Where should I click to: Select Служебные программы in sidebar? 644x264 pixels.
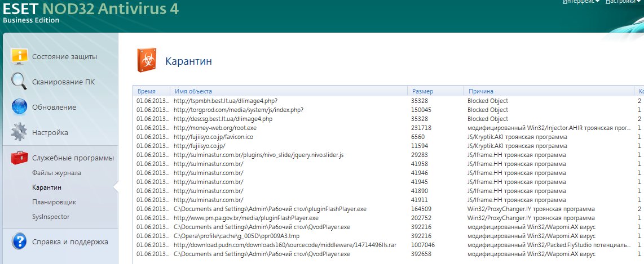(73, 158)
